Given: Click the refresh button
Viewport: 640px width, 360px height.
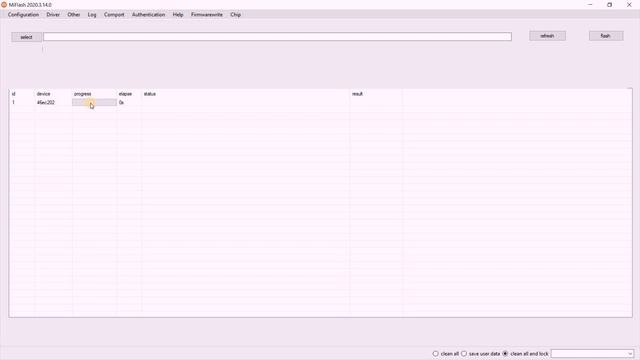Looking at the screenshot, I should pyautogui.click(x=547, y=36).
